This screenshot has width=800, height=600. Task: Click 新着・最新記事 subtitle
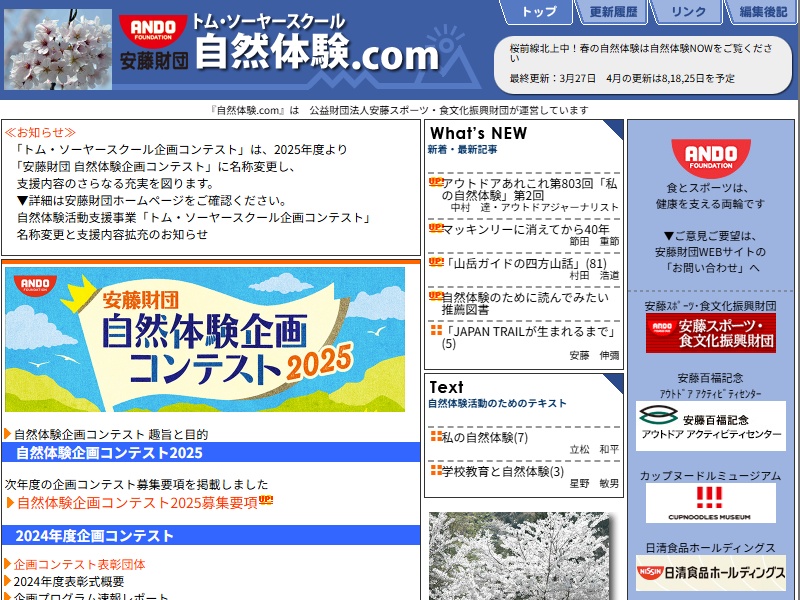click(462, 149)
